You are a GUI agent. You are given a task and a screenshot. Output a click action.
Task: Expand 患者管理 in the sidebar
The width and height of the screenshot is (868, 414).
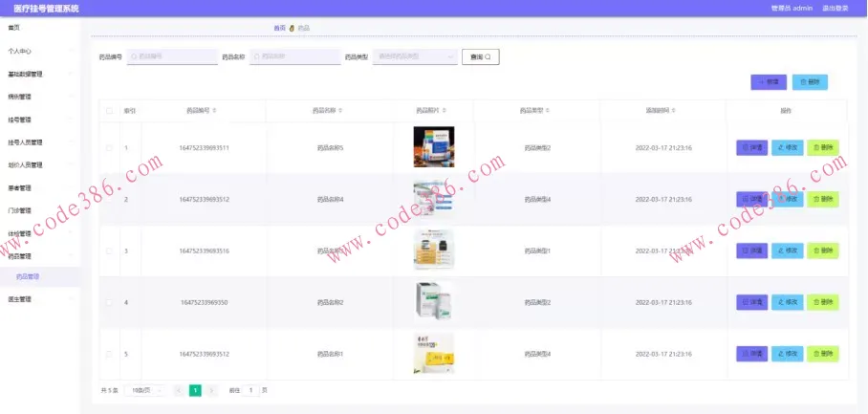point(40,188)
